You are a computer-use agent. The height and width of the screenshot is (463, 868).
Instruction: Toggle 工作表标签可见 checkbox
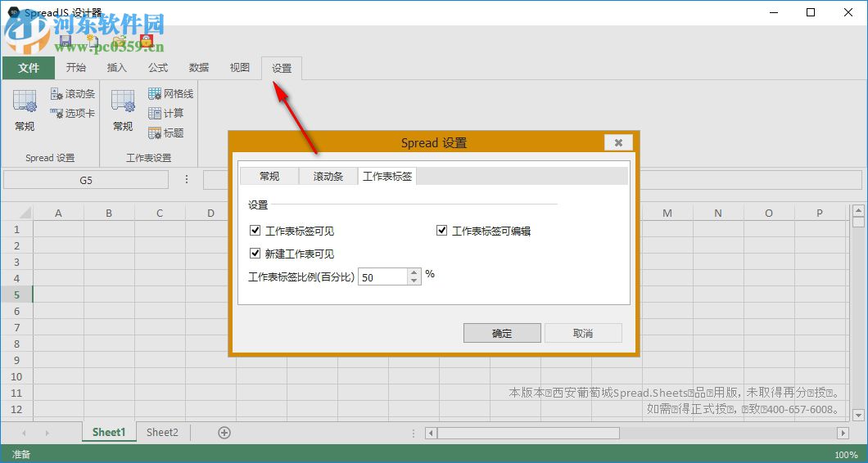(x=255, y=230)
